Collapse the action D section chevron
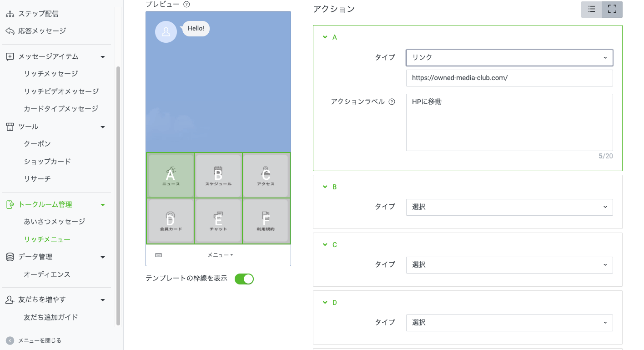The image size is (644, 350). [x=325, y=303]
